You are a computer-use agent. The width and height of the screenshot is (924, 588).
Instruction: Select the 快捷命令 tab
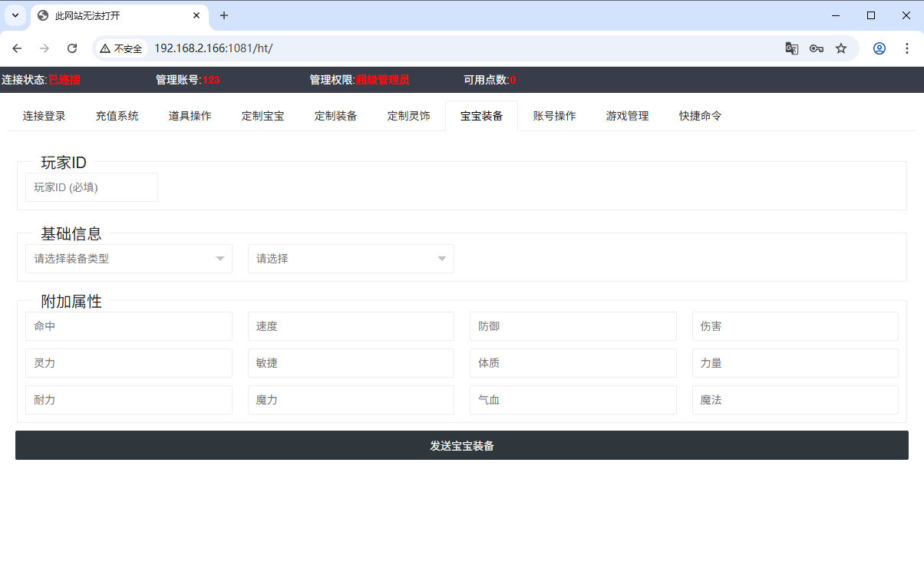700,116
